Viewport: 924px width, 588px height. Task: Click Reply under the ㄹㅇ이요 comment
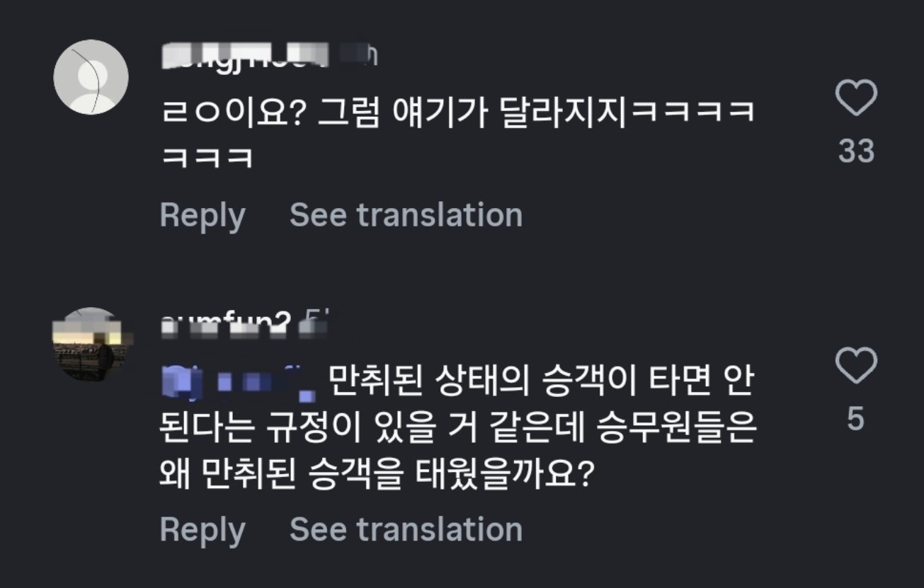203,215
